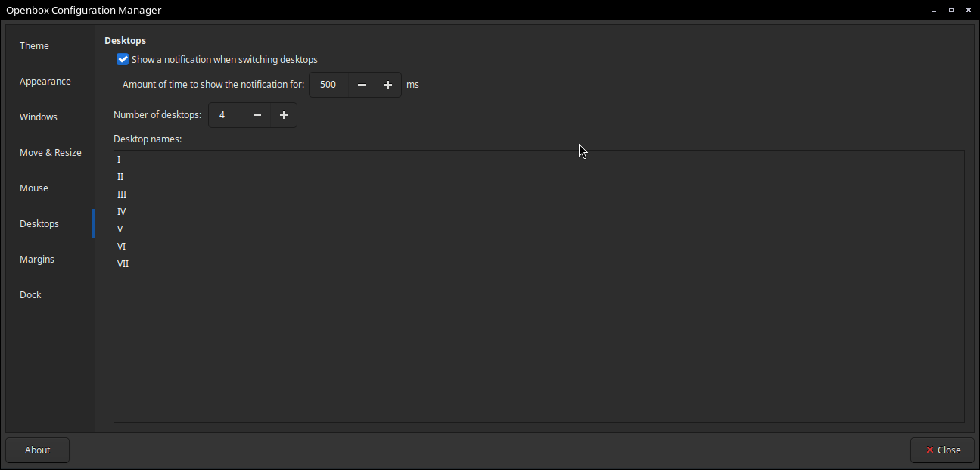The image size is (980, 470).
Task: Minimize the Openbox Configuration Manager window
Action: [x=933, y=10]
